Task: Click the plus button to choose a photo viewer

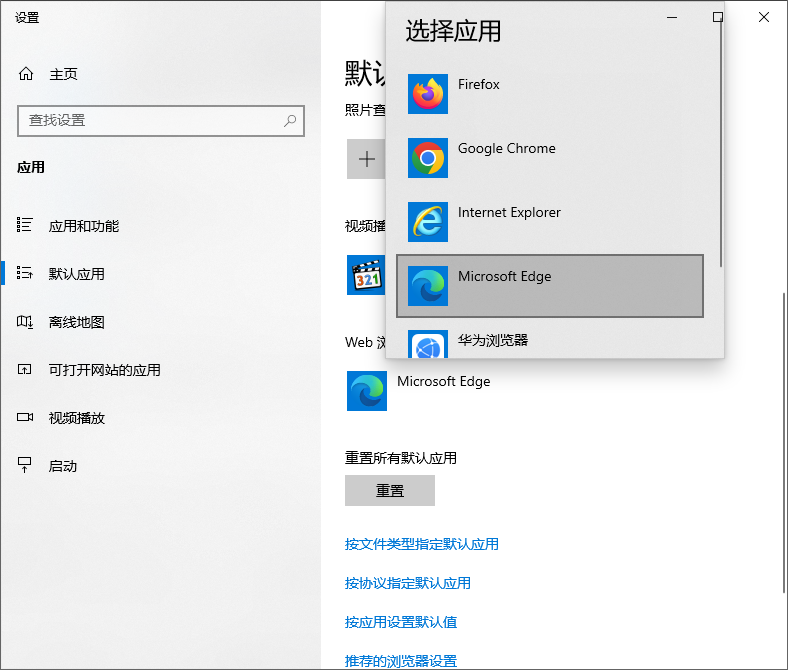Action: [366, 159]
